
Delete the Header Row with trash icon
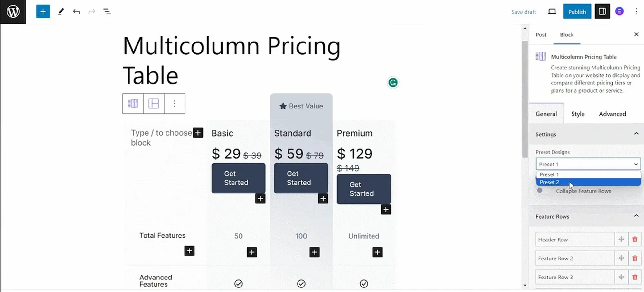635,240
